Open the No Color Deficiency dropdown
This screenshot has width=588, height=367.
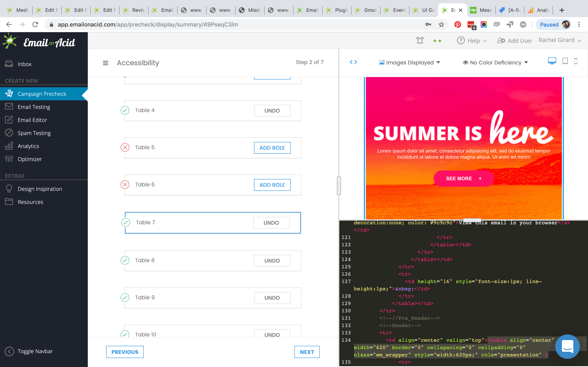[x=495, y=62]
